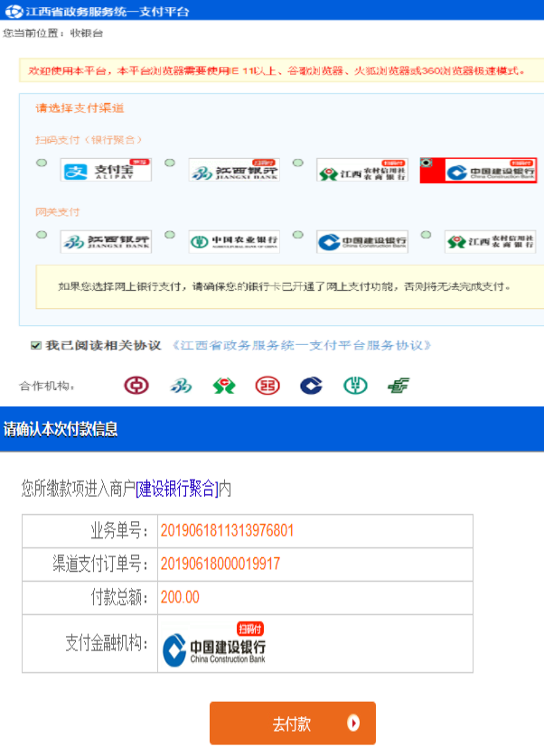Click the 合作机构 label
The height and width of the screenshot is (756, 544).
pyautogui.click(x=47, y=386)
